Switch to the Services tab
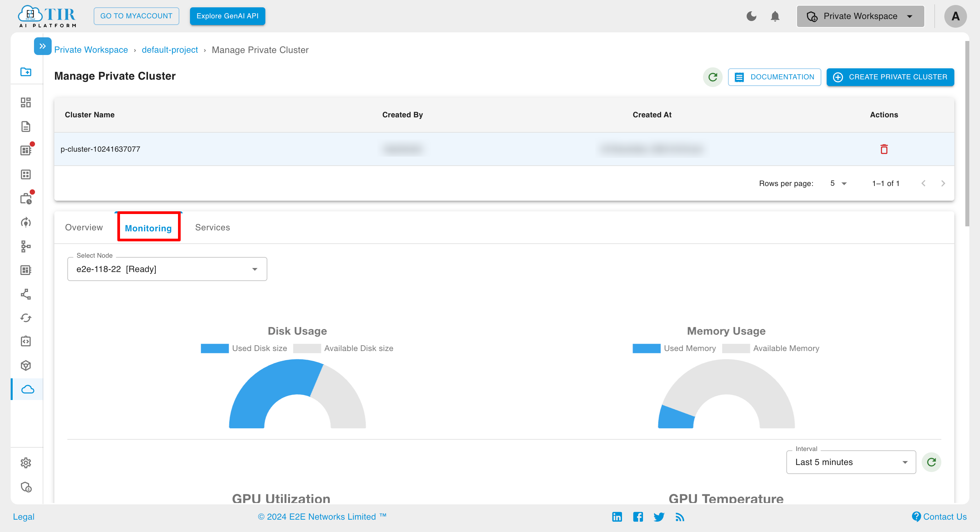Viewport: 980px width, 532px height. point(213,227)
